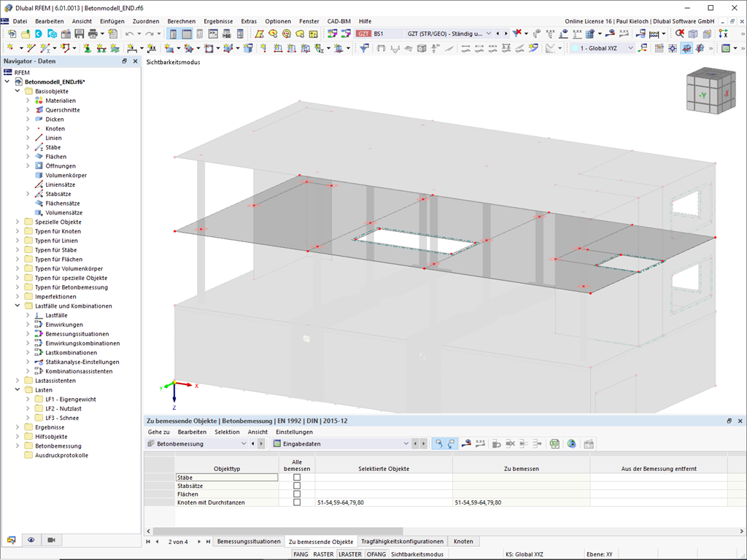
Task: Check Alle bemessen for Stabsätze
Action: point(297,486)
